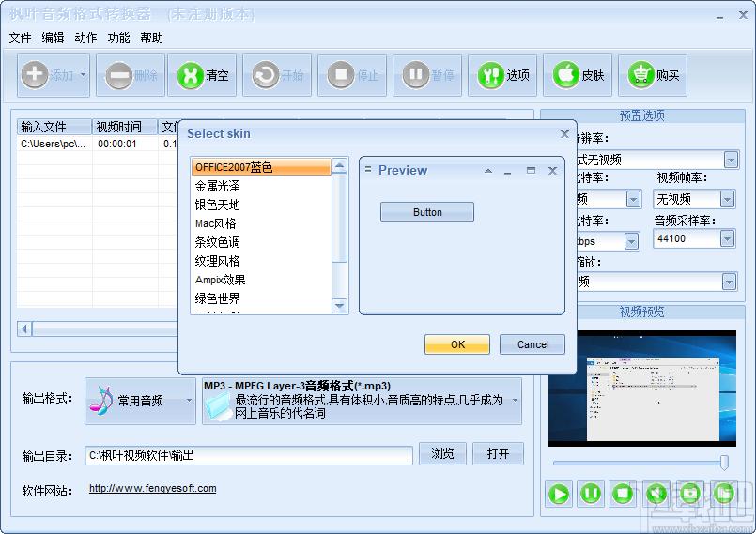
Task: Play the video preview
Action: [x=559, y=494]
